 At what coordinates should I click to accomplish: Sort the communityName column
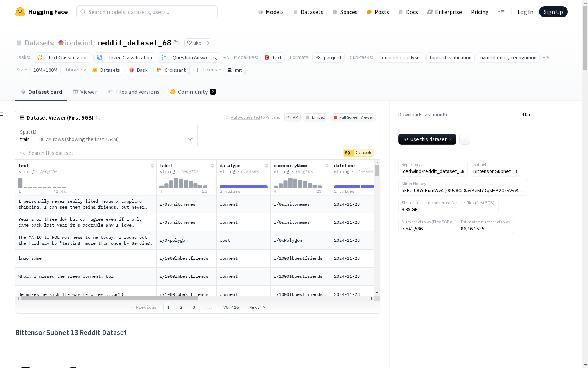[327, 166]
